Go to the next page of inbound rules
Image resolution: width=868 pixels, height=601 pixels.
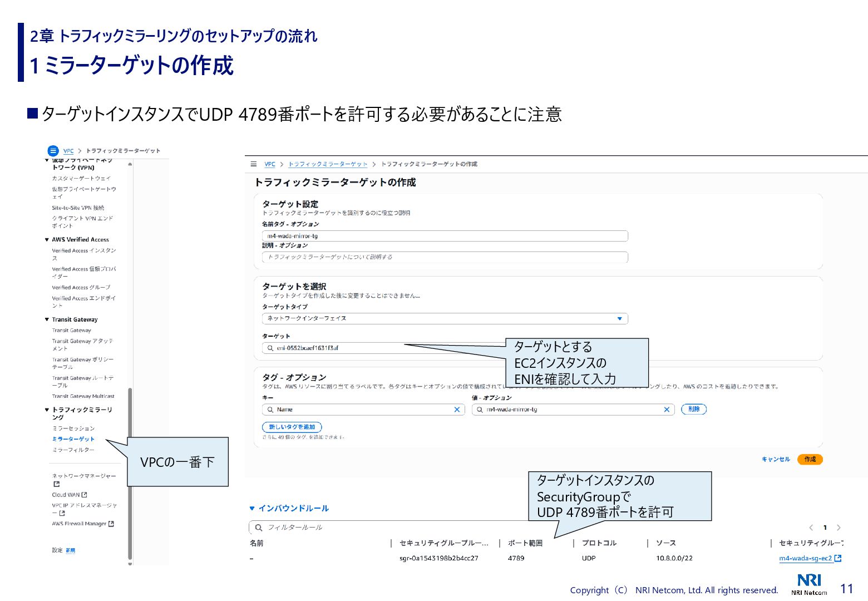pyautogui.click(x=839, y=528)
